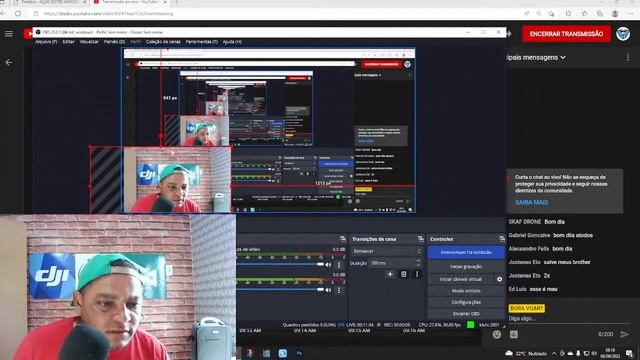Screen dimensions: 640x360
Task: Mute the first audio mixer track
Action: tap(328, 265)
